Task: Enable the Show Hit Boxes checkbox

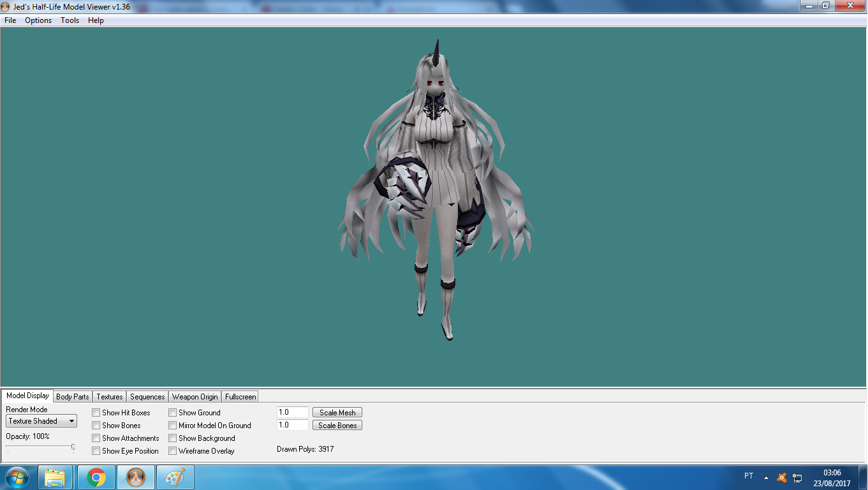Action: [96, 413]
